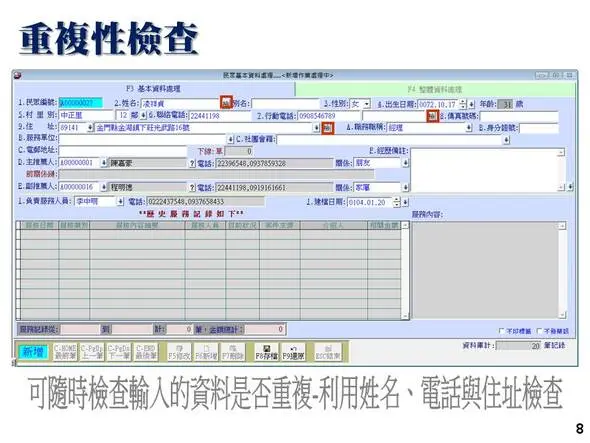Click the duplicate-check icon beside the 住址 field

tap(328, 128)
